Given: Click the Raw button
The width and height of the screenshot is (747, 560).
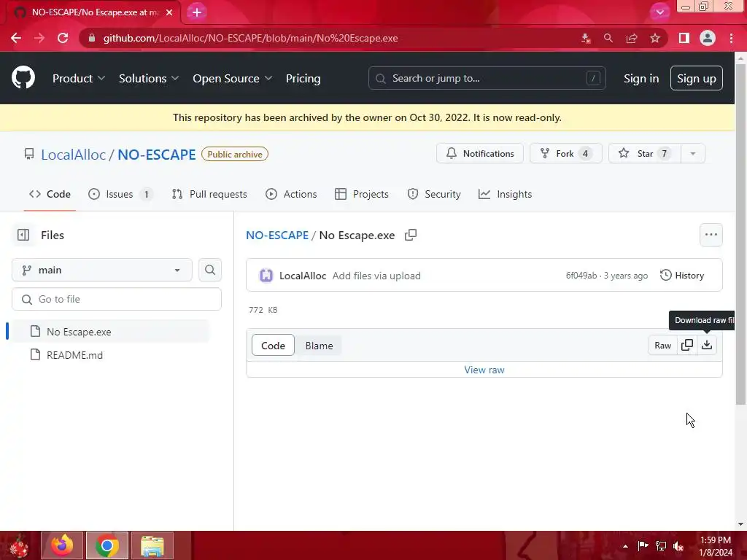Looking at the screenshot, I should coord(662,345).
